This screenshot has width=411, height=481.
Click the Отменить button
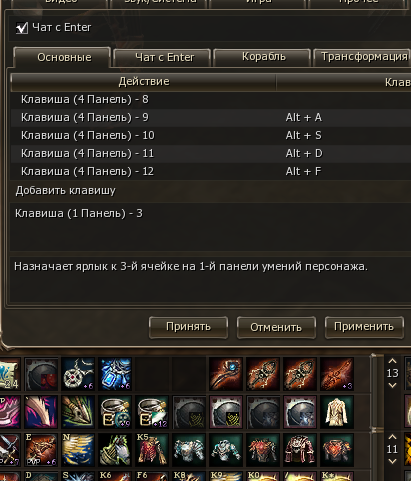276,327
